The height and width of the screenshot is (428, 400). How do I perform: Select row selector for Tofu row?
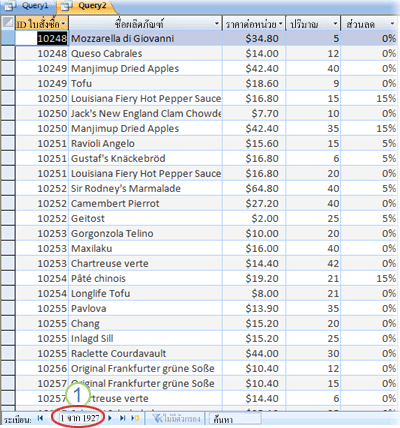pyautogui.click(x=8, y=83)
